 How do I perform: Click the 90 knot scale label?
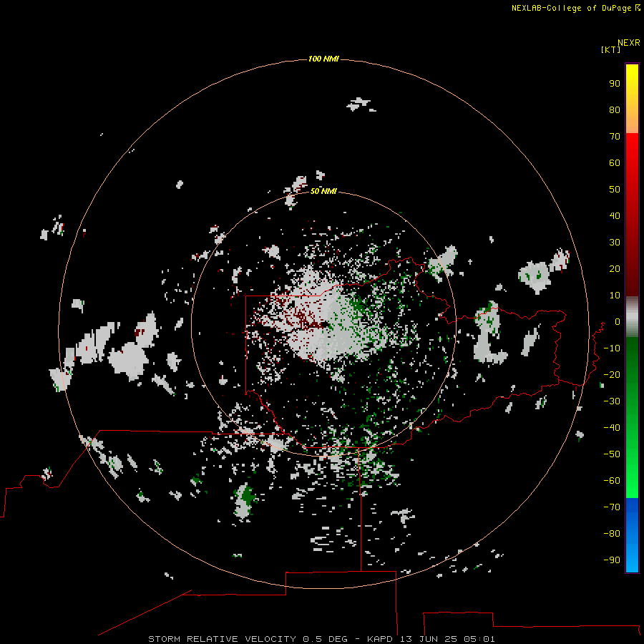pyautogui.click(x=615, y=84)
